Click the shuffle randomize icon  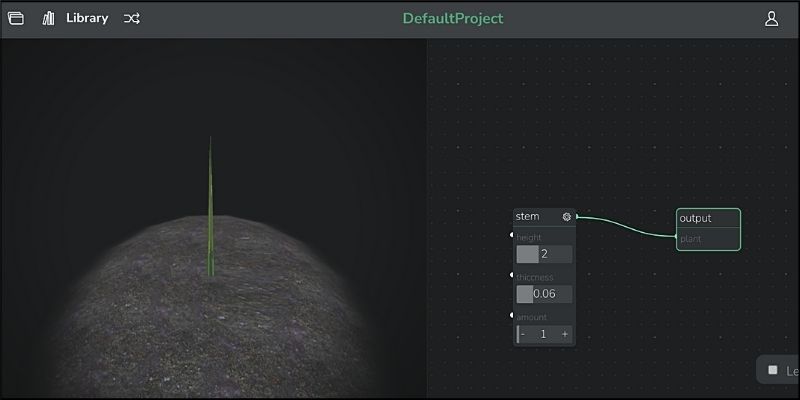132,19
